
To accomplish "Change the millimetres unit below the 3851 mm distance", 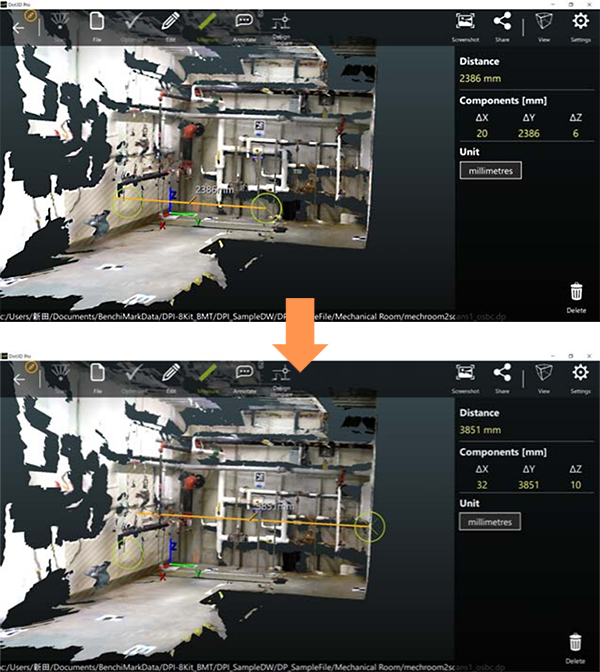I will (x=490, y=522).
